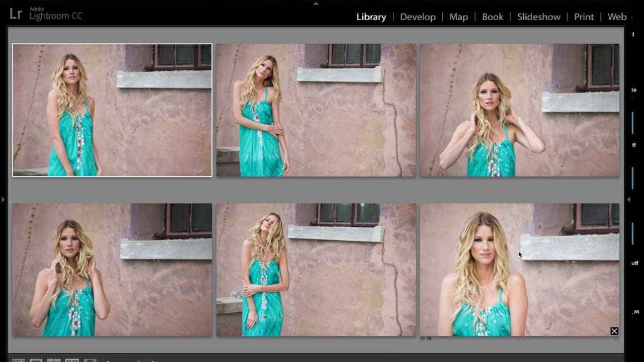Go to the Map module
Image resolution: width=644 pixels, height=362 pixels.
(458, 17)
